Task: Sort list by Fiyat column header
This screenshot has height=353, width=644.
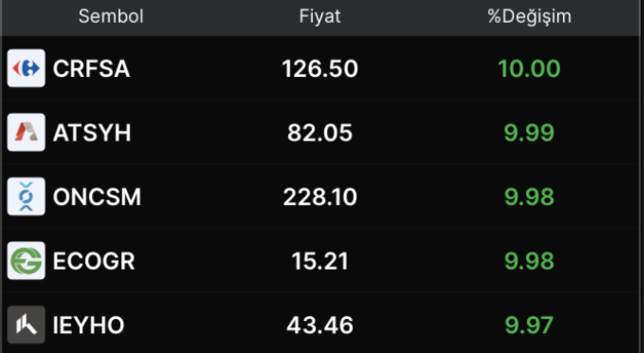Action: (320, 16)
